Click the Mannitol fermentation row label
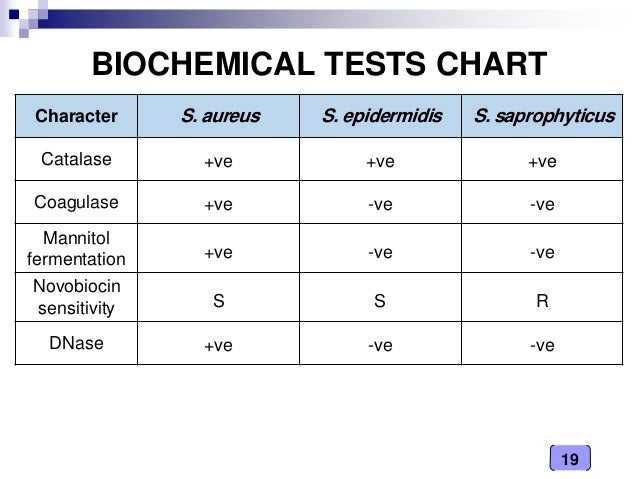The width and height of the screenshot is (638, 479). 76,248
